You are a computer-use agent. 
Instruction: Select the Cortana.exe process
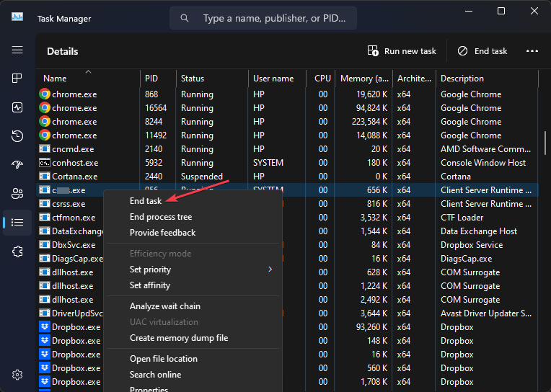pos(286,177)
